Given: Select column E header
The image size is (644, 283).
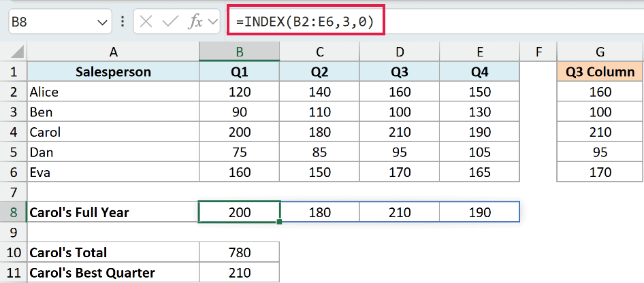Looking at the screenshot, I should point(480,52).
